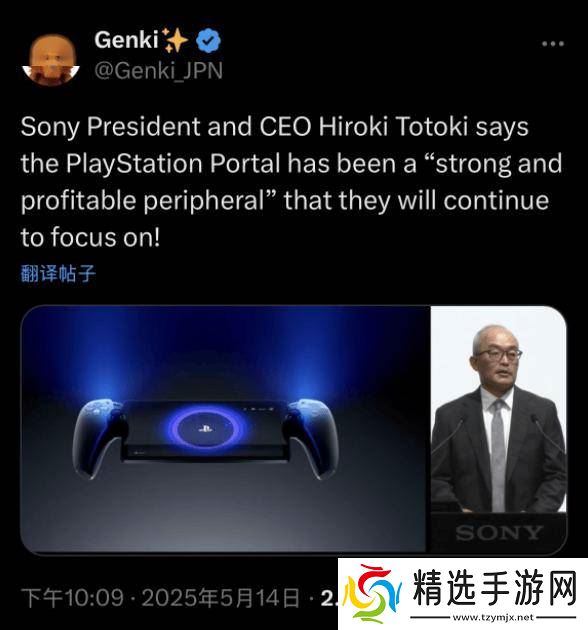Click the tweet text about Hiroki Totoki
The width and height of the screenshot is (588, 630).
pyautogui.click(x=292, y=182)
